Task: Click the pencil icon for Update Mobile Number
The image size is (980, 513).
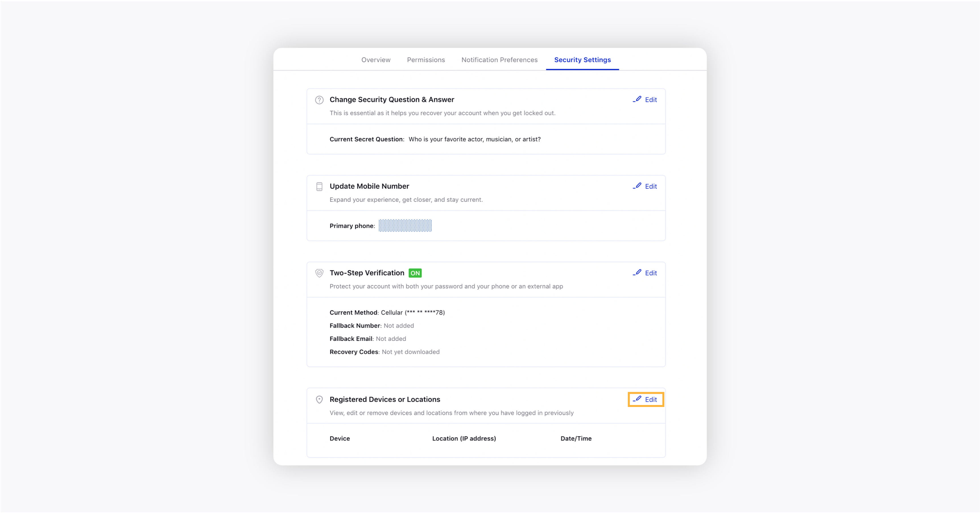Action: pyautogui.click(x=637, y=186)
